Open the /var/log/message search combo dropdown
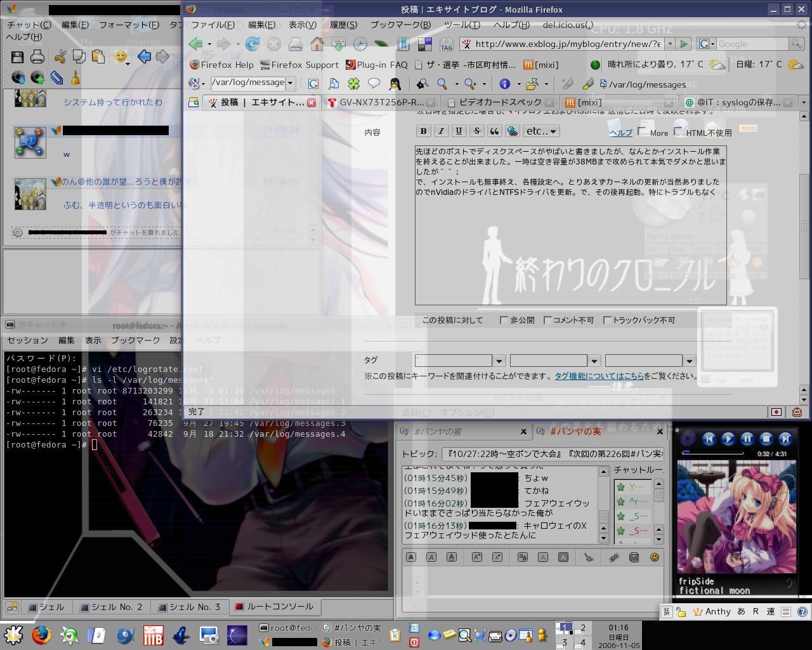 pos(291,83)
